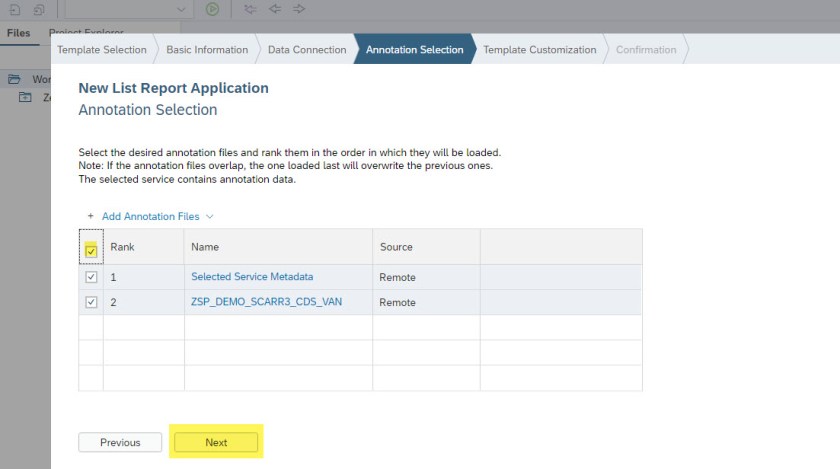Image resolution: width=840 pixels, height=469 pixels.
Task: Click the forward navigation arrow icon
Action: pos(299,9)
